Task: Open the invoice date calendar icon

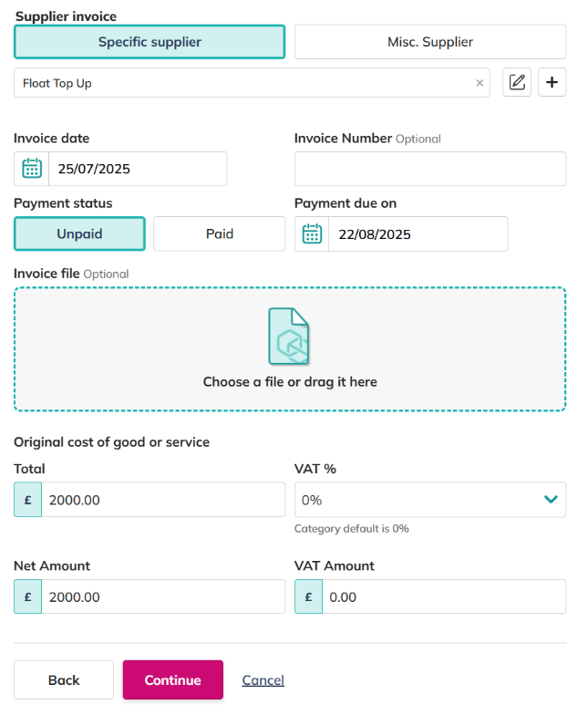Action: point(32,169)
